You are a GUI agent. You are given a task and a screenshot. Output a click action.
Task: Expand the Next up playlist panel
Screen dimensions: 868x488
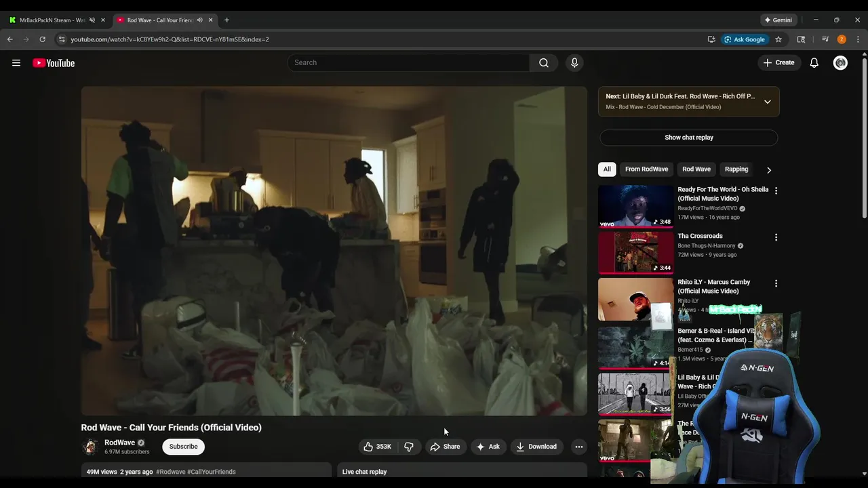tap(767, 102)
